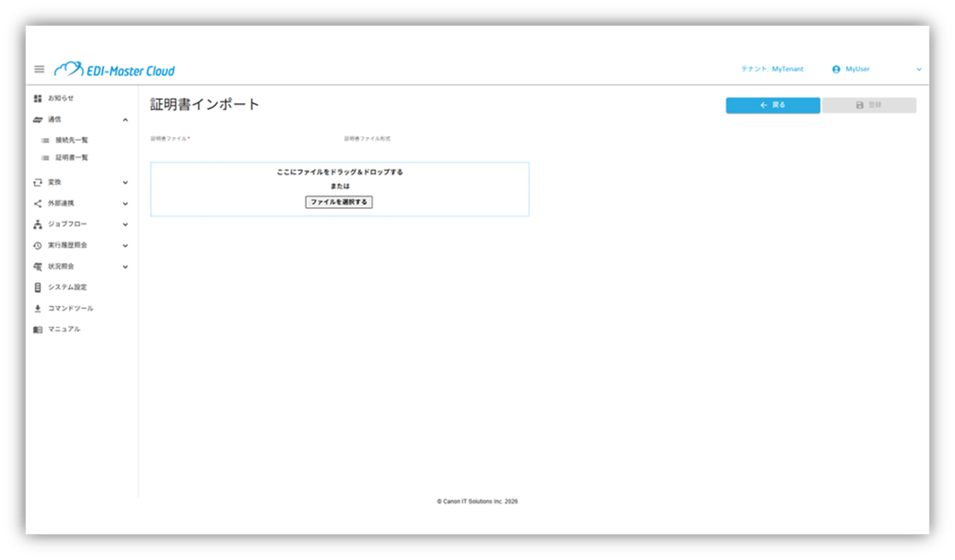Click the 戻る back button
Image resolution: width=955 pixels, height=560 pixels.
point(772,105)
